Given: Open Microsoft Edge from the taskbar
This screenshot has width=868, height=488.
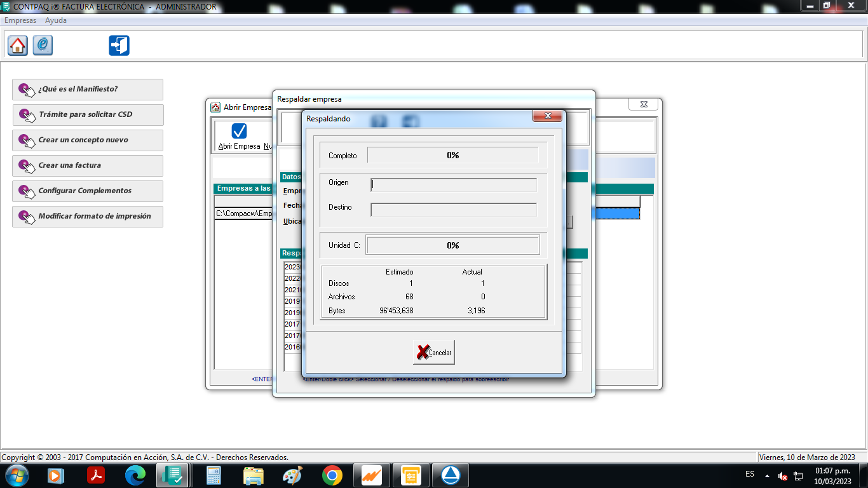Looking at the screenshot, I should 135,475.
